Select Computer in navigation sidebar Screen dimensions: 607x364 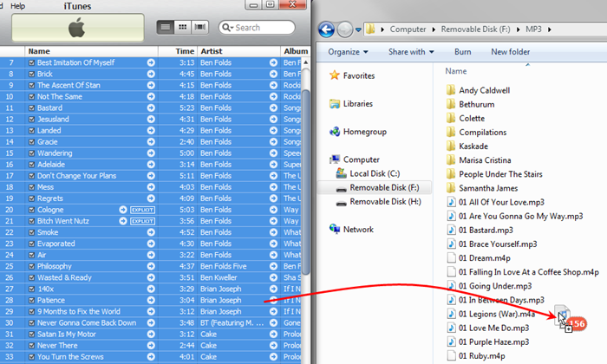click(362, 159)
